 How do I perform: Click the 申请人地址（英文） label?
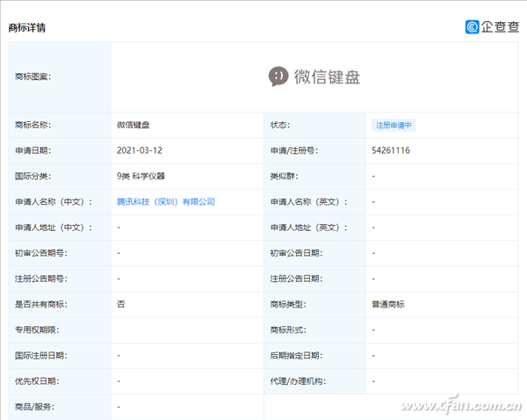point(309,228)
